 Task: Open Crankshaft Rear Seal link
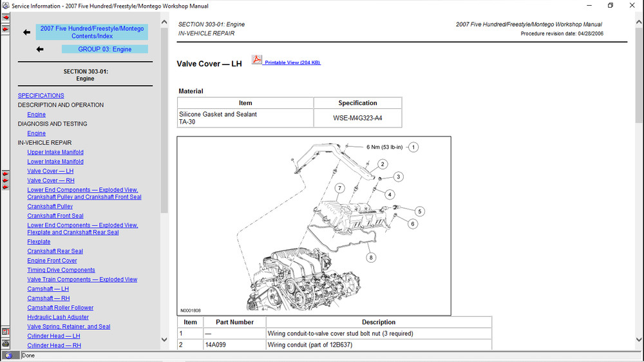(x=55, y=251)
